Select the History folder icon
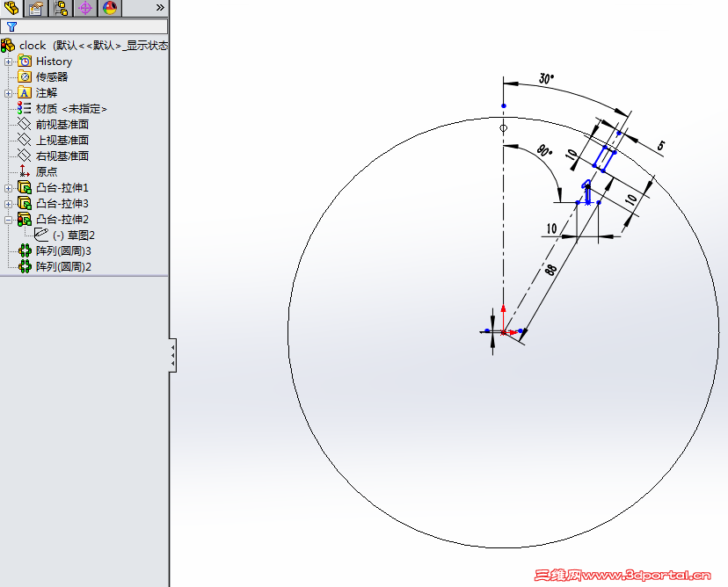The width and height of the screenshot is (728, 587). [25, 62]
